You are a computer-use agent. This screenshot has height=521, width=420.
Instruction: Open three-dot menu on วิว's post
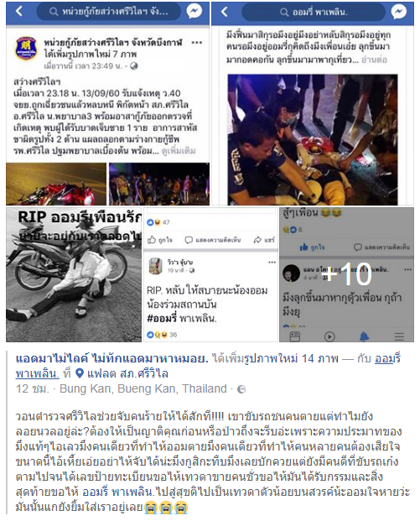(272, 262)
